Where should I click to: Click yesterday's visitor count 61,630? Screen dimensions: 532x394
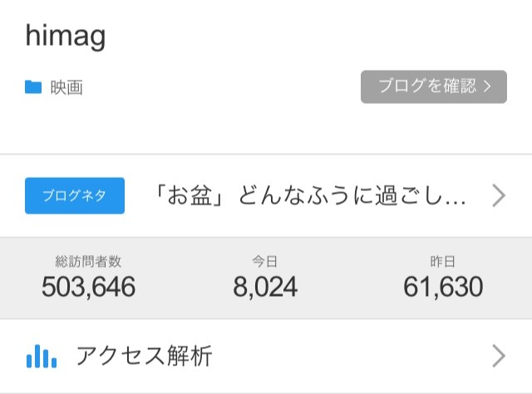[443, 287]
